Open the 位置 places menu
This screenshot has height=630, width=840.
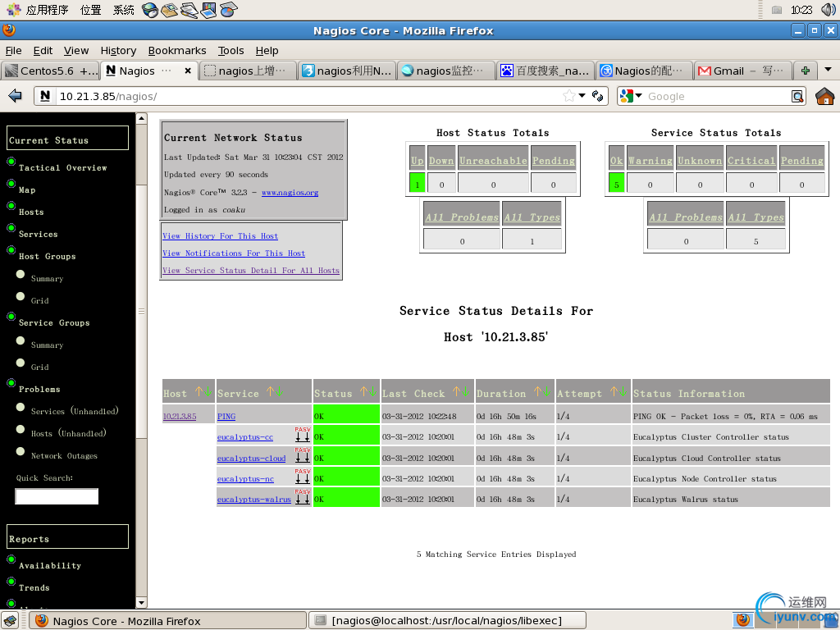pos(90,10)
